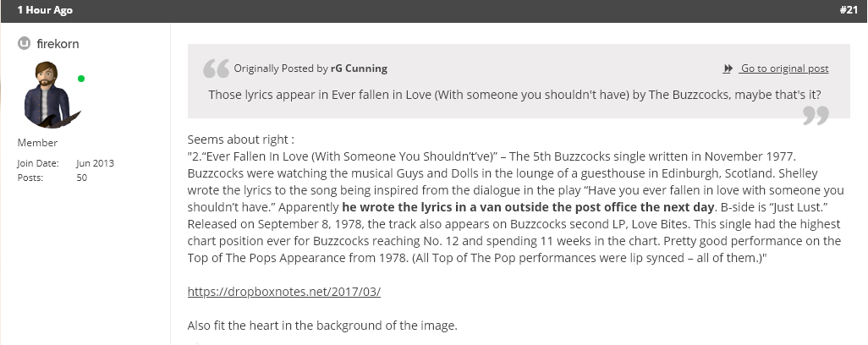Click the circular user icon beside firekorn
This screenshot has height=345, width=868.
(24, 43)
